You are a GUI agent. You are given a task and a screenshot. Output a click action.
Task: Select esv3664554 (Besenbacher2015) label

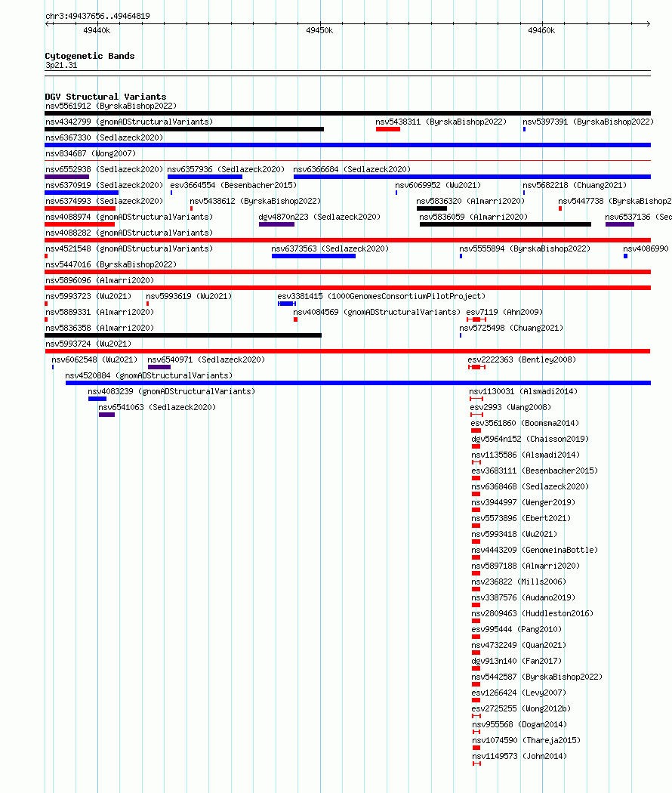pos(233,186)
